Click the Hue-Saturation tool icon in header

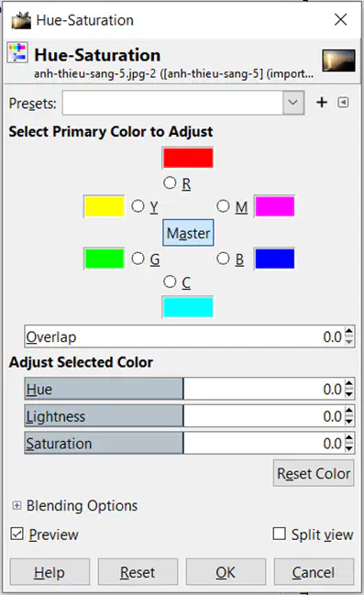[17, 53]
